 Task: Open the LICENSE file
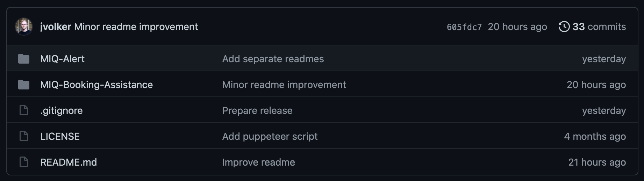point(60,136)
